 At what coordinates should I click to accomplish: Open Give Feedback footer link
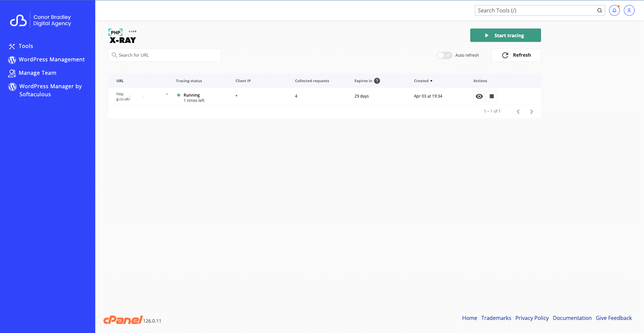[614, 318]
